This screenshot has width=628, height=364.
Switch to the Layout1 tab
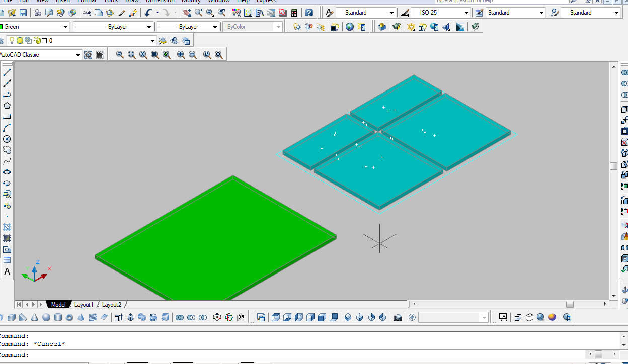coord(84,305)
